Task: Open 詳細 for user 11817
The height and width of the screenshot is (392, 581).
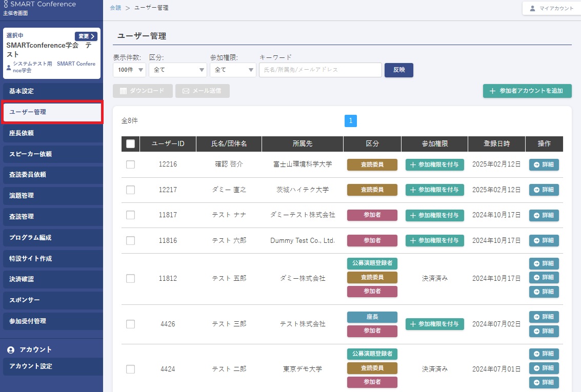Action: coord(544,215)
